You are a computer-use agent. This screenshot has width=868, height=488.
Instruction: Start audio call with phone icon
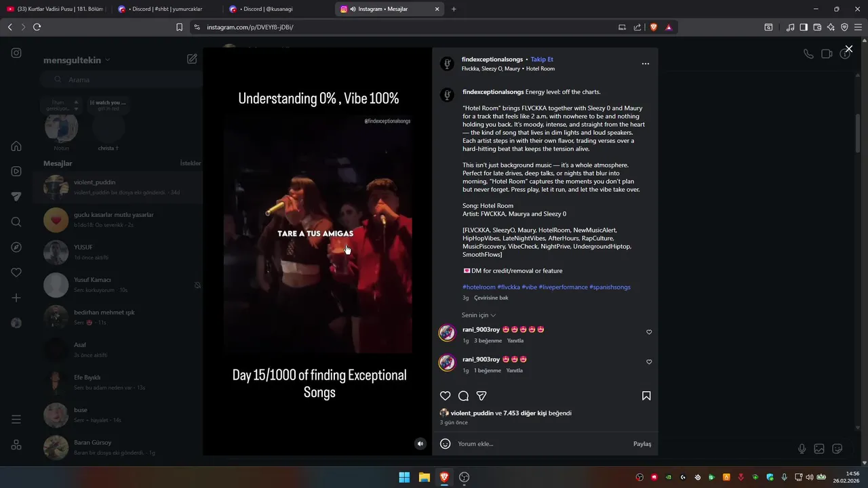[808, 54]
